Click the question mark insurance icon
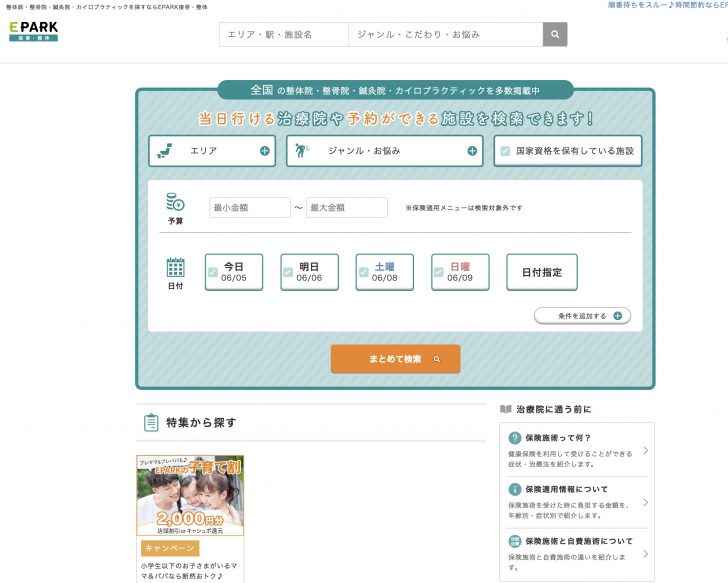This screenshot has height=583, width=728. tap(515, 438)
